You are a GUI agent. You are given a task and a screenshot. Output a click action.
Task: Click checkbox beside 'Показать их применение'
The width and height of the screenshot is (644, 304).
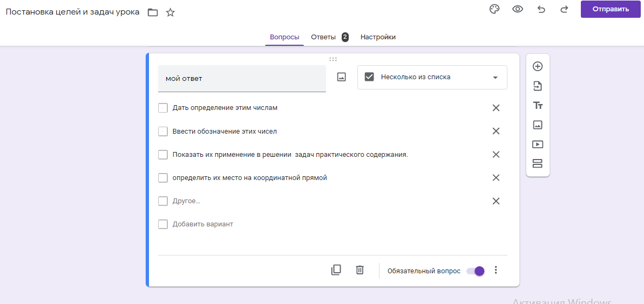tap(163, 155)
